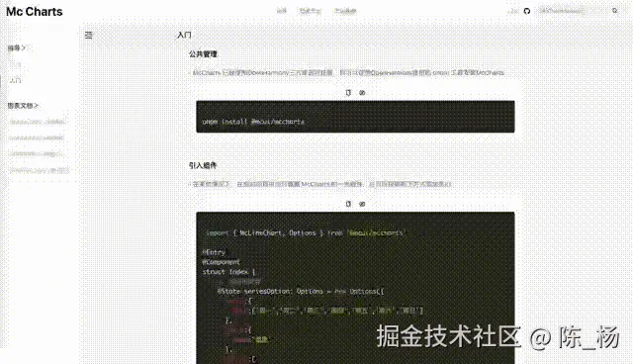Copy the ohpm install code block
Image resolution: width=633 pixels, height=364 pixels.
click(348, 92)
